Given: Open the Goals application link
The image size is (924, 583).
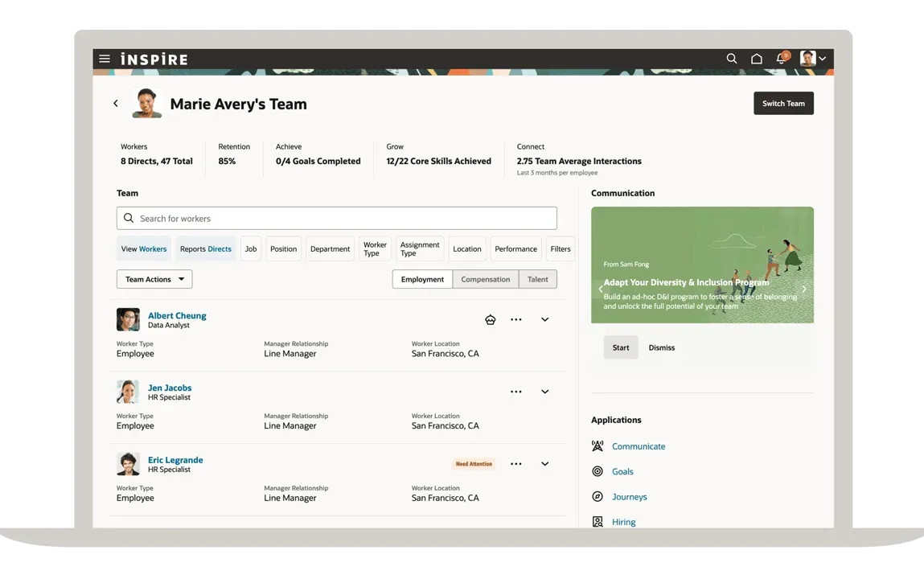Looking at the screenshot, I should [622, 471].
